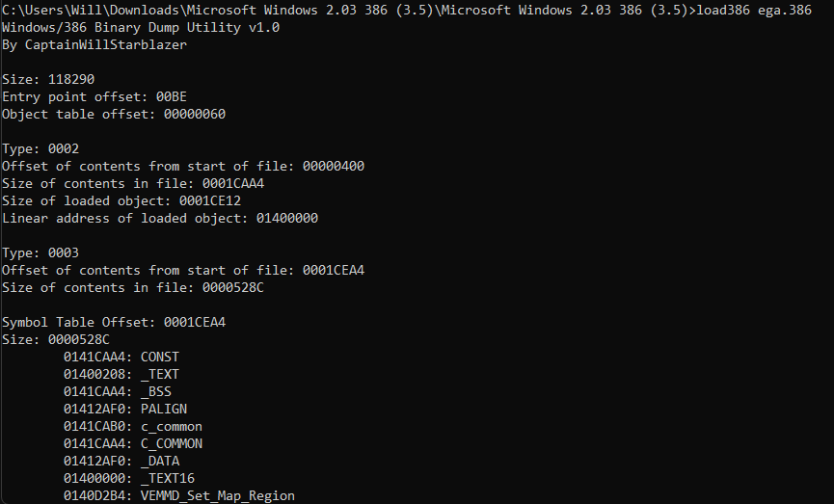Image resolution: width=834 pixels, height=504 pixels.
Task: Click the linear address value 01400000
Action: click(x=286, y=219)
